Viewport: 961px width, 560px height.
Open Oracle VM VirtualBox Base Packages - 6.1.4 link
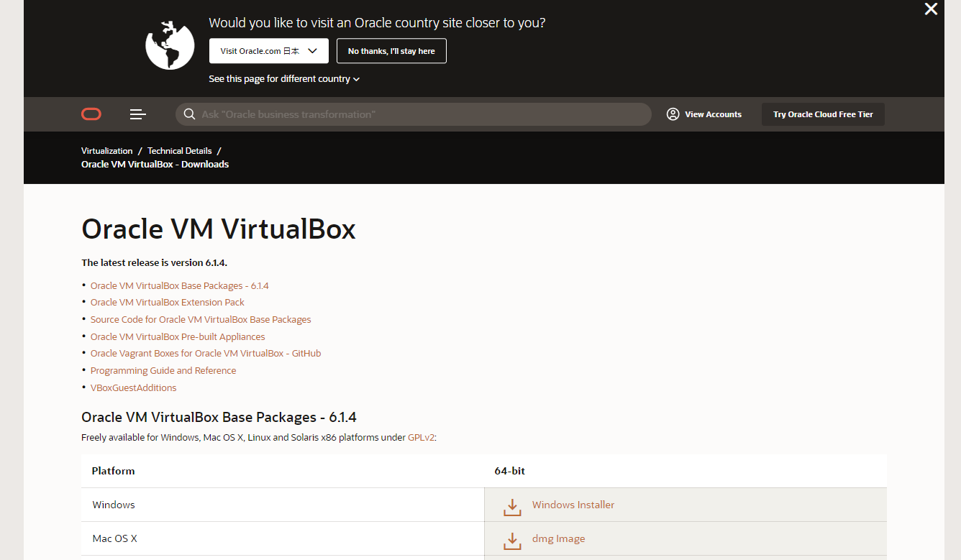pyautogui.click(x=179, y=285)
